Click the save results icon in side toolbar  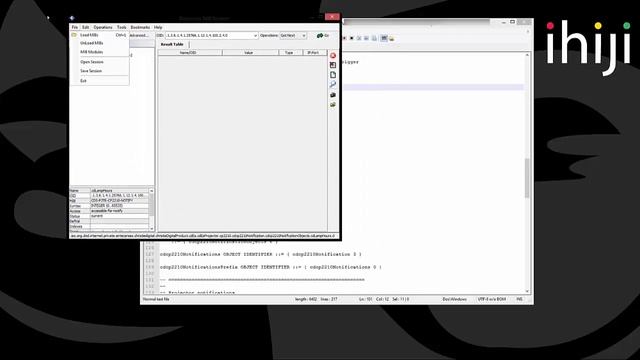pyautogui.click(x=333, y=65)
